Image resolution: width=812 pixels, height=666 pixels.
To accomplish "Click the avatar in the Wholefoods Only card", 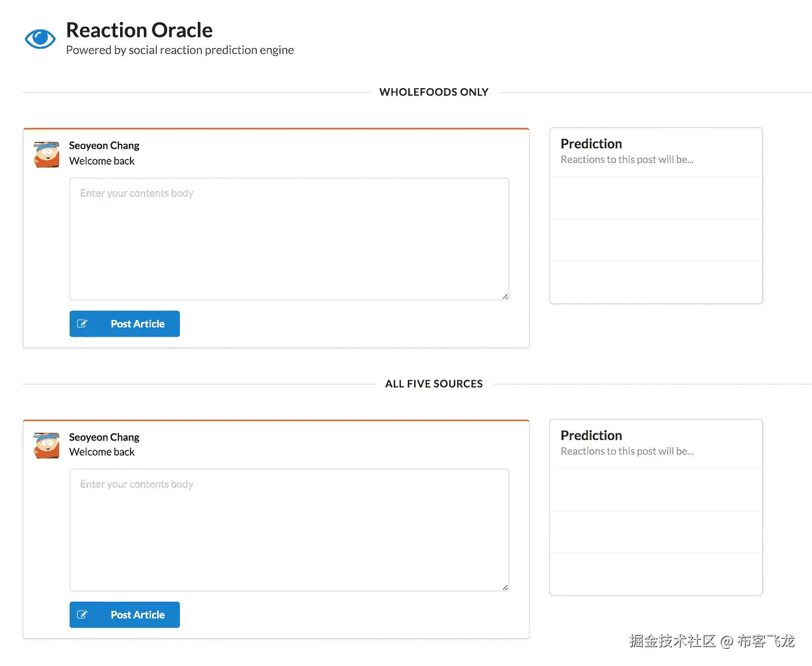I will pyautogui.click(x=46, y=154).
